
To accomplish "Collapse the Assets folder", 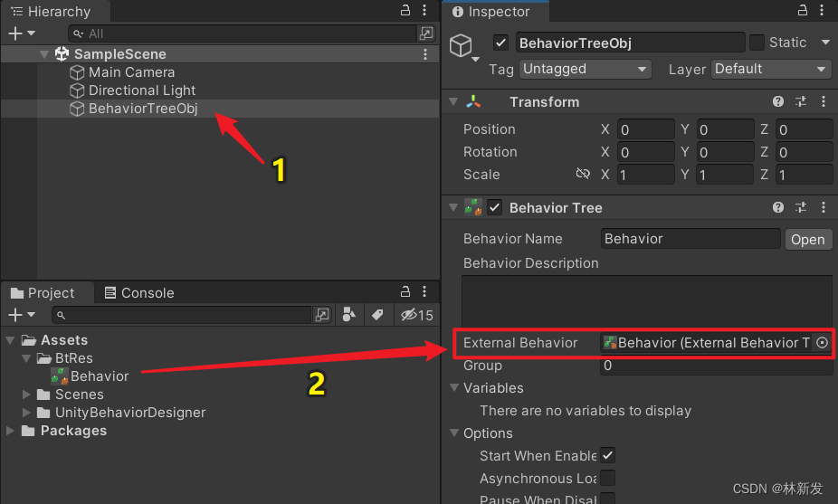I will (10, 340).
